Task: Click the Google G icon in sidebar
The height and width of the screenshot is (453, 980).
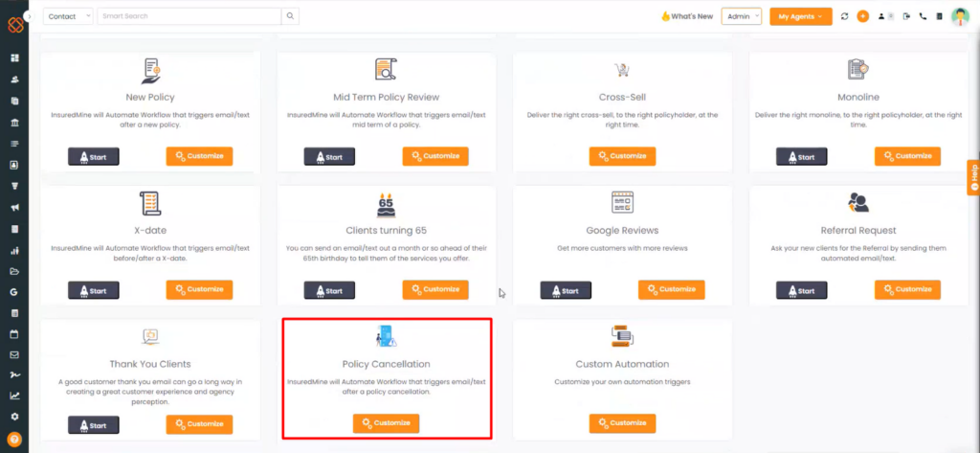Action: pyautogui.click(x=14, y=292)
